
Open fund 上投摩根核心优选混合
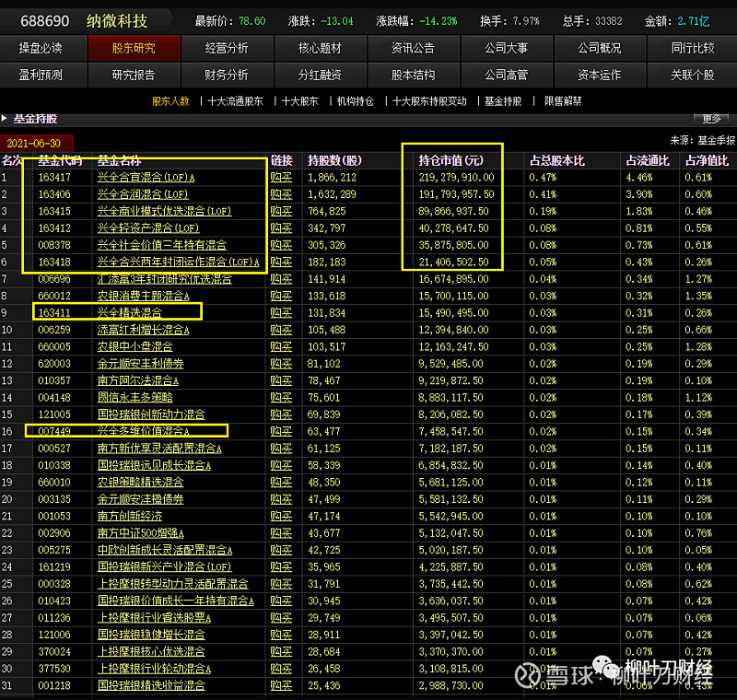151,652
